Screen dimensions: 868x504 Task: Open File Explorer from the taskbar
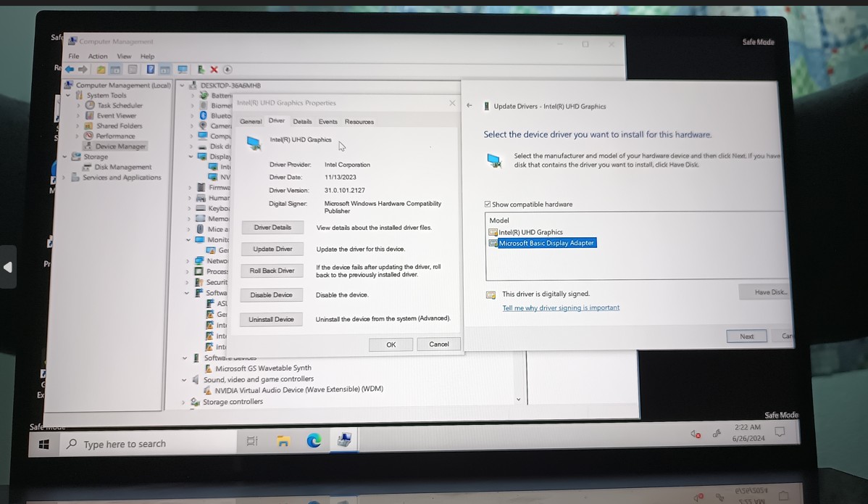tap(283, 441)
